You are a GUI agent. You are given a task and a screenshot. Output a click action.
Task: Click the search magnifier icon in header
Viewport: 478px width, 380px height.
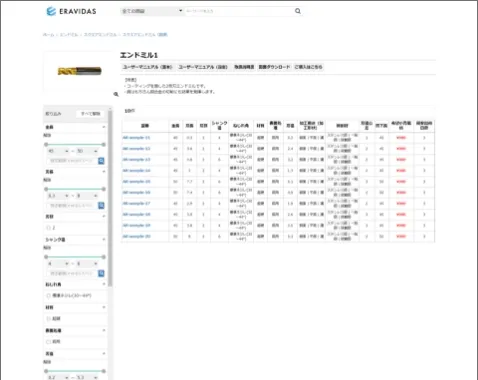tap(298, 11)
